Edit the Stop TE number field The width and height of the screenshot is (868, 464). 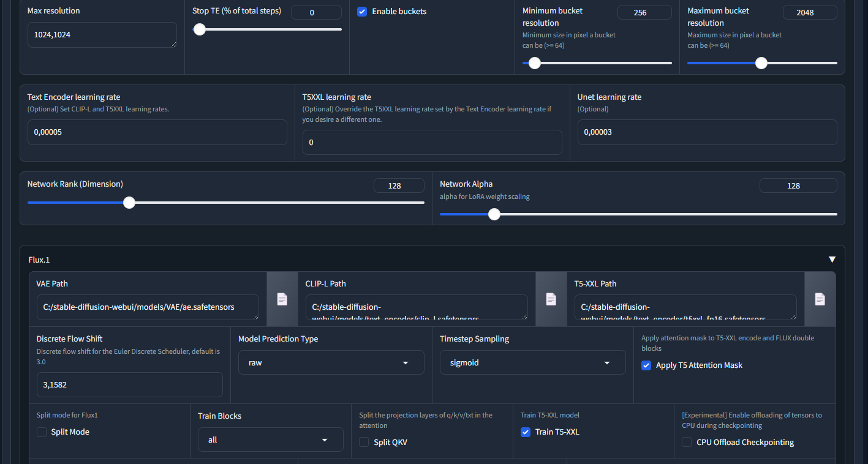point(316,12)
